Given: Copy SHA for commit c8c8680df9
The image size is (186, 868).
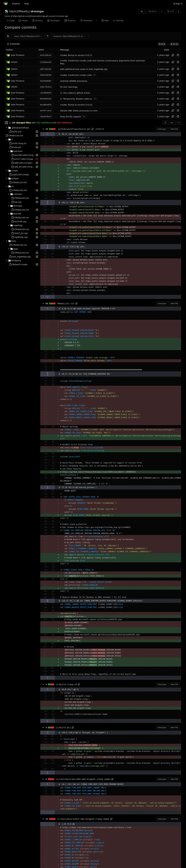Looking at the screenshot, I should point(173,93).
